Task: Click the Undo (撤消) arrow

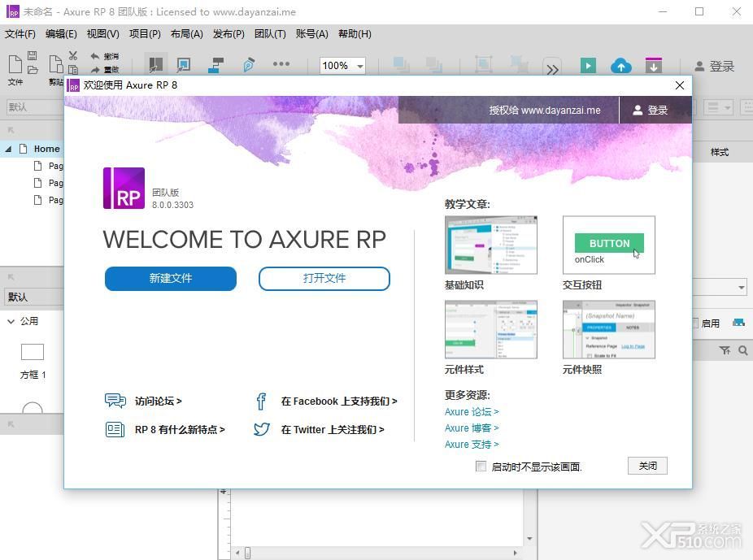Action: click(95, 56)
